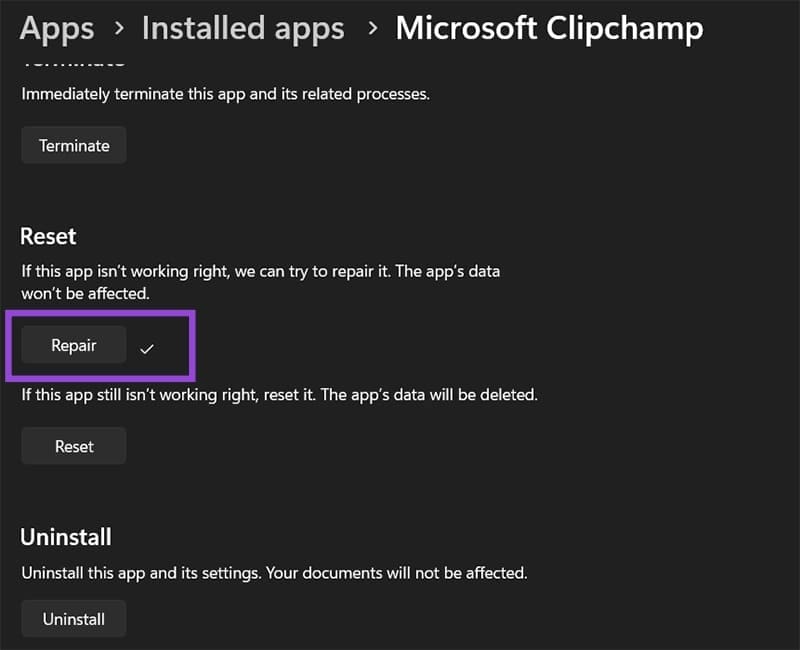The width and height of the screenshot is (800, 650).
Task: Open the Installed apps breadcrumb
Action: (x=241, y=28)
